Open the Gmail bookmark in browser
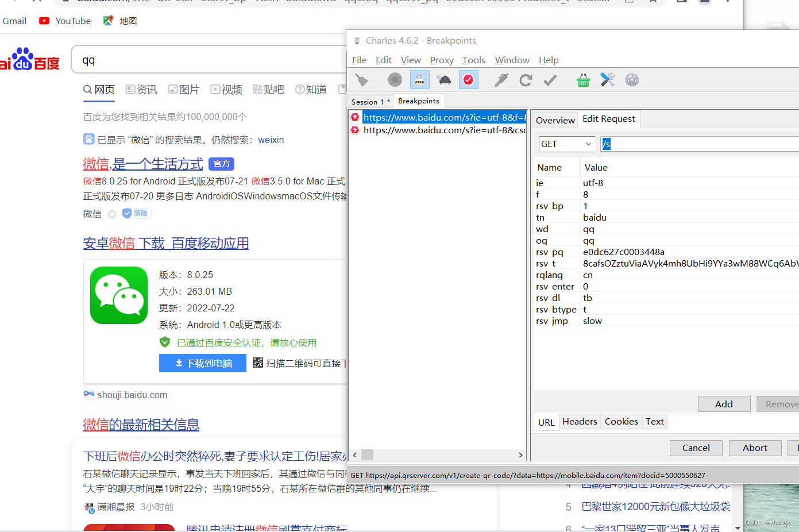Viewport: 799px width, 532px height. tap(14, 21)
